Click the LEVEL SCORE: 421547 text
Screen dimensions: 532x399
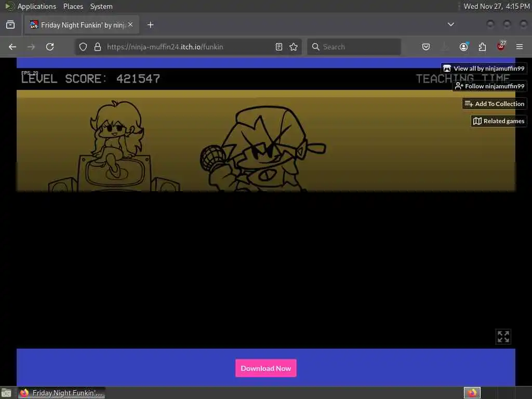[x=90, y=79]
